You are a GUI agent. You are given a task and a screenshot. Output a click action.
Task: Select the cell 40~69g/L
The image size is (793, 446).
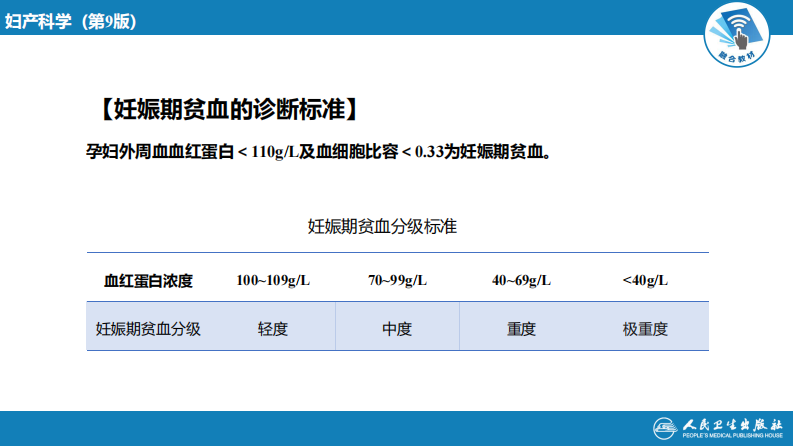click(x=521, y=280)
